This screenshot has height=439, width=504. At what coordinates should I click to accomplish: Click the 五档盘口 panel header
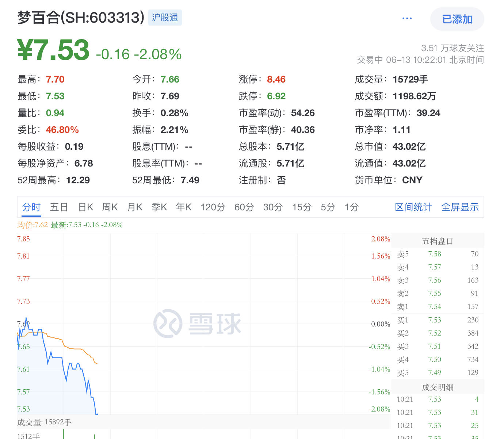coord(438,241)
